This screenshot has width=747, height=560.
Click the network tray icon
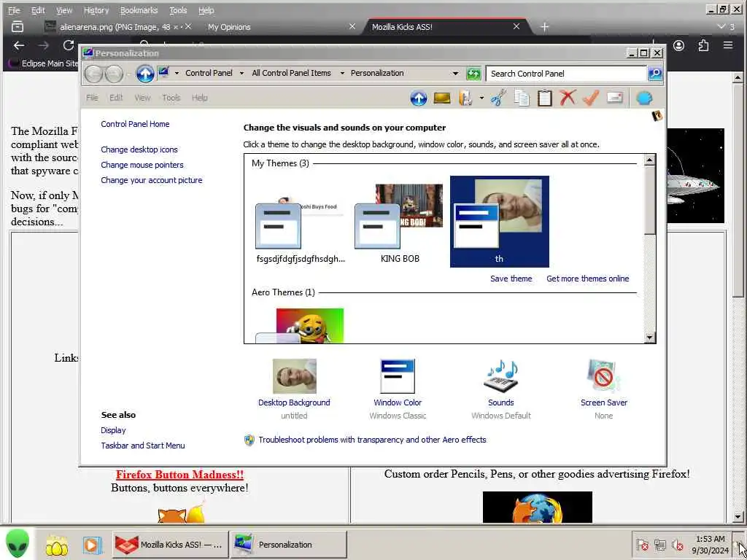coord(659,545)
